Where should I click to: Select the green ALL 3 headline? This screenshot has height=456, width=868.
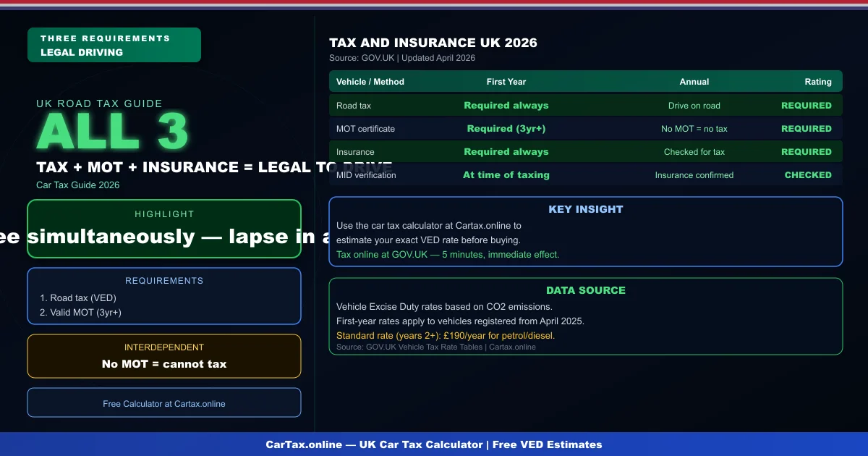coord(112,130)
